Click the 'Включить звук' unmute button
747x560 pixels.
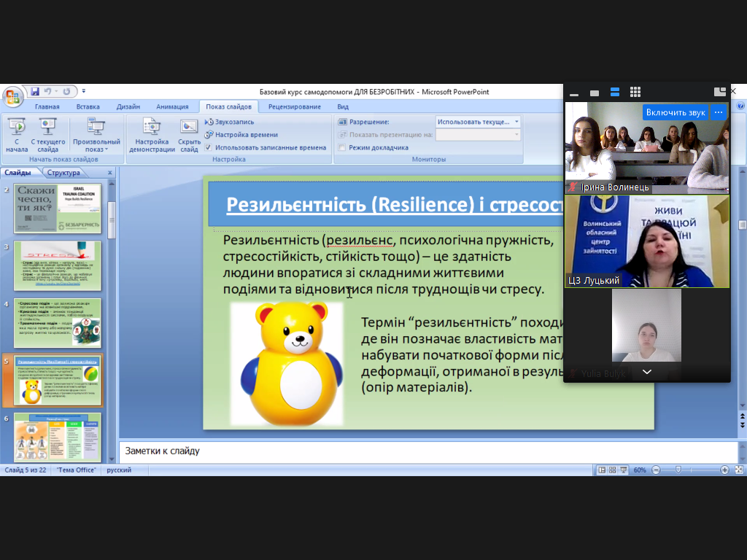(676, 112)
